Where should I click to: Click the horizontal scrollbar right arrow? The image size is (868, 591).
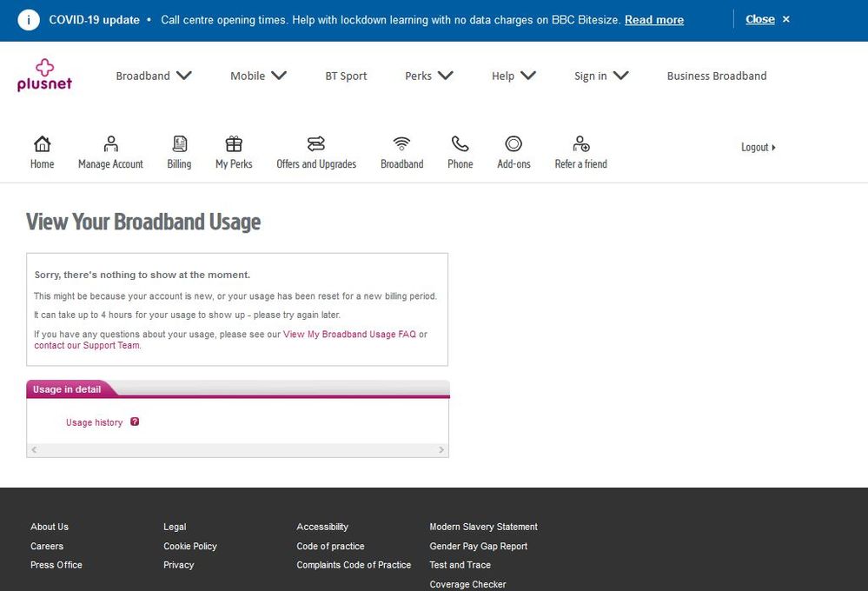441,450
